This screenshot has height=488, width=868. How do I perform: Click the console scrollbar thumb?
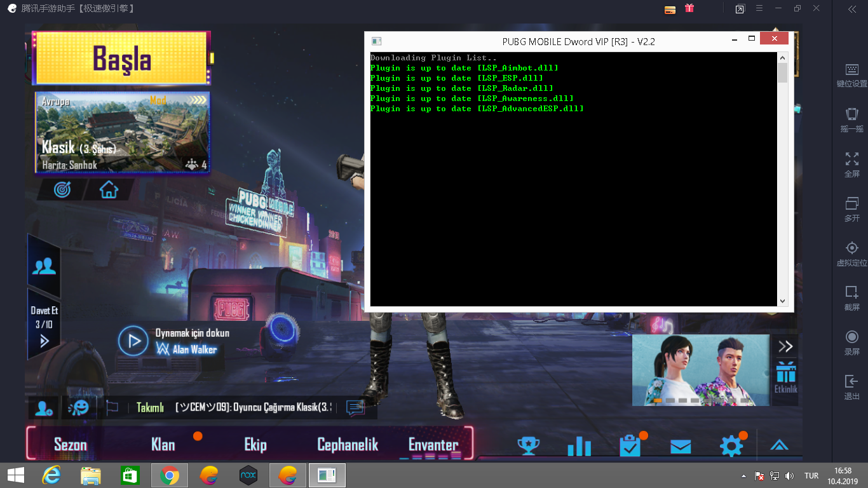[782, 72]
